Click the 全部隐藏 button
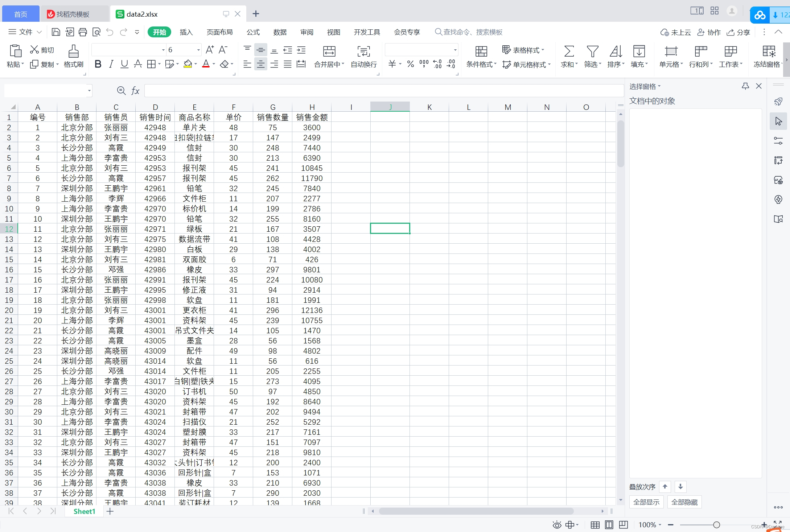The height and width of the screenshot is (532, 790). 684,502
